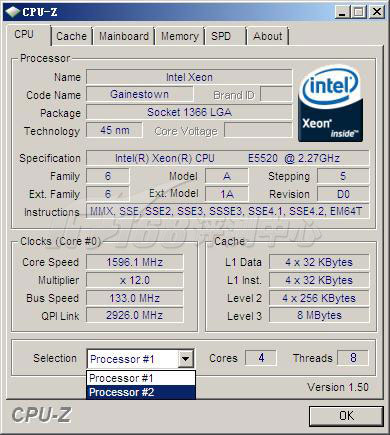This screenshot has height=435, width=390.
Task: Click the Instructions field listing MMX, SSE
Action: pos(228,211)
